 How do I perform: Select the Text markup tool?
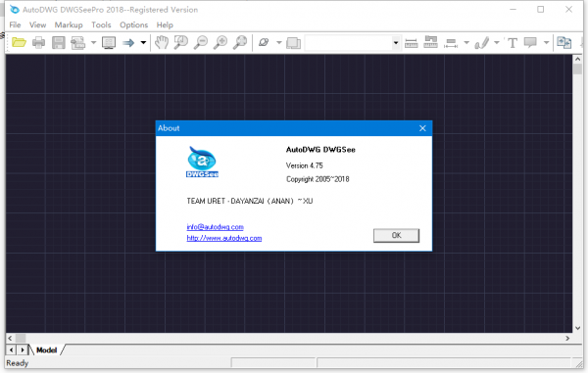(513, 43)
